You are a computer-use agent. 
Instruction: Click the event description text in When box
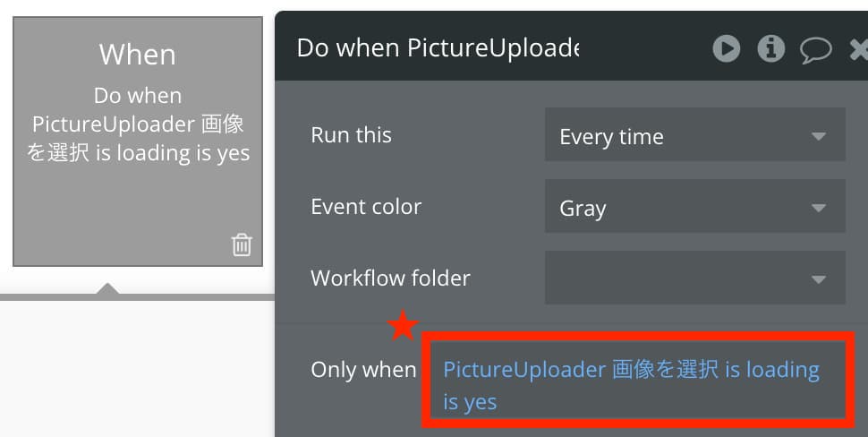click(x=138, y=124)
